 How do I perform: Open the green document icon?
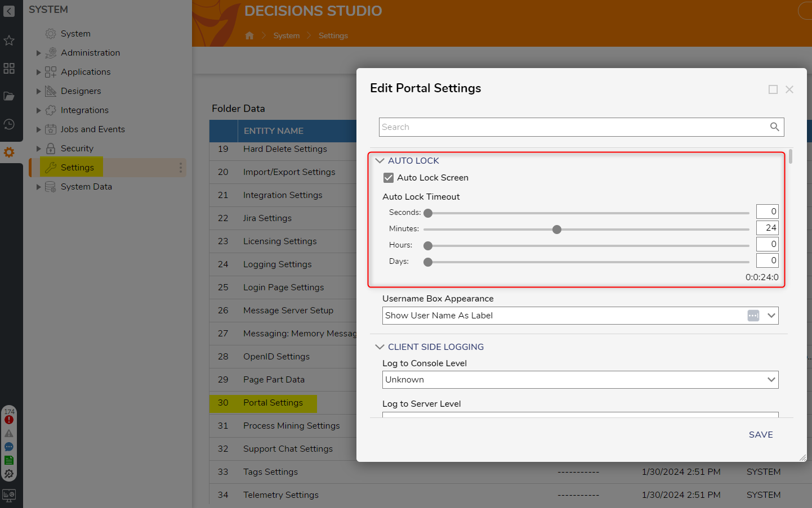[9, 460]
